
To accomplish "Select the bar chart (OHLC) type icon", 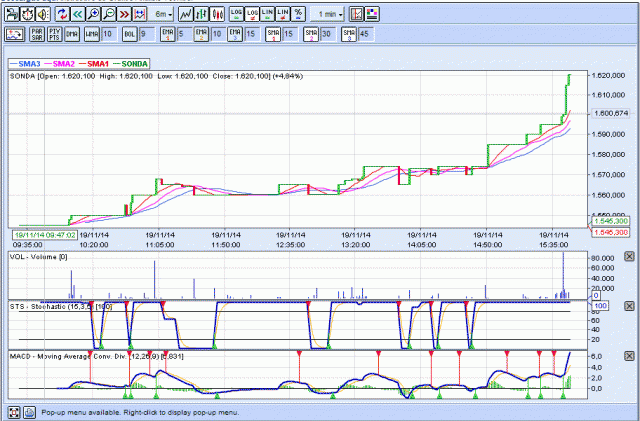I will (x=203, y=14).
